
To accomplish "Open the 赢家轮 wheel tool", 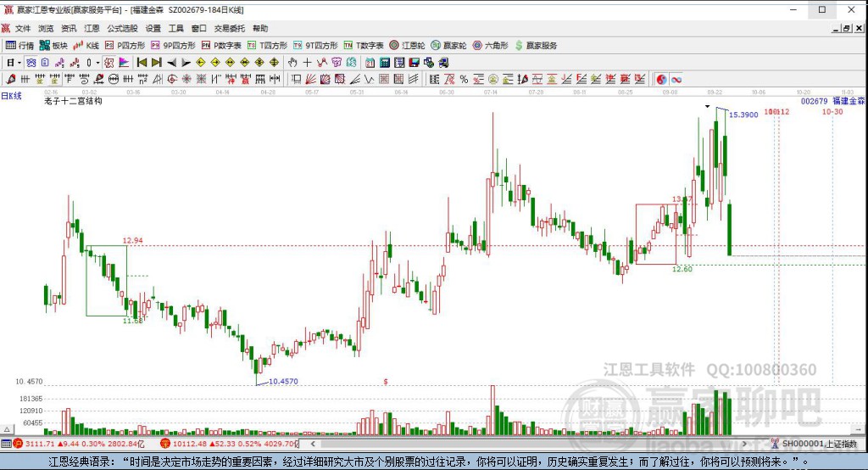I will pyautogui.click(x=449, y=46).
